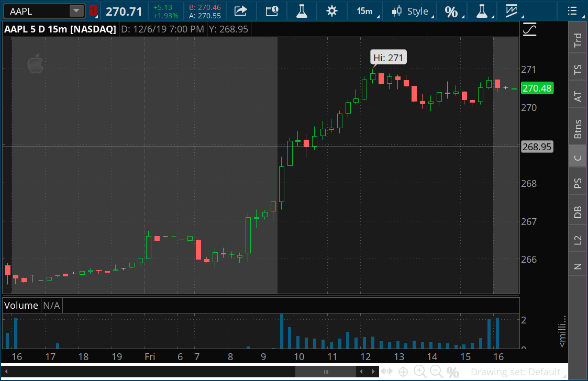
Task: Open Edit Studies flask icon next to the Share and info icons
Action: pyautogui.click(x=302, y=11)
